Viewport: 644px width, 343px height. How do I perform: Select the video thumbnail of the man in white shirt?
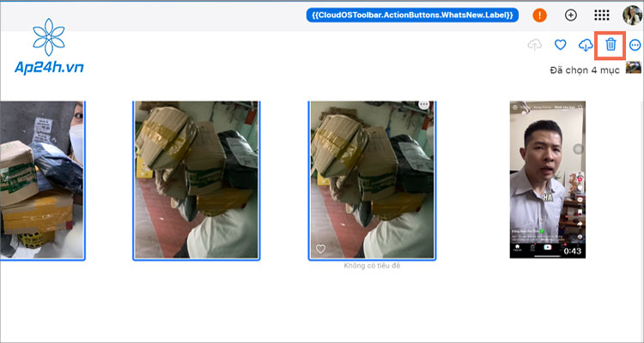(x=548, y=180)
